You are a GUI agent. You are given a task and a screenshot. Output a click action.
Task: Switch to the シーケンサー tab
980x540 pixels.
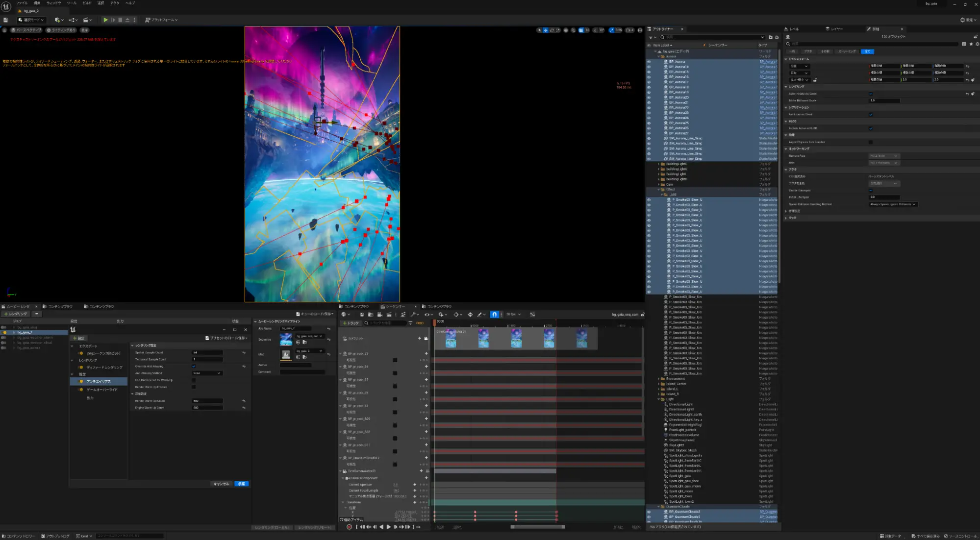(x=395, y=306)
